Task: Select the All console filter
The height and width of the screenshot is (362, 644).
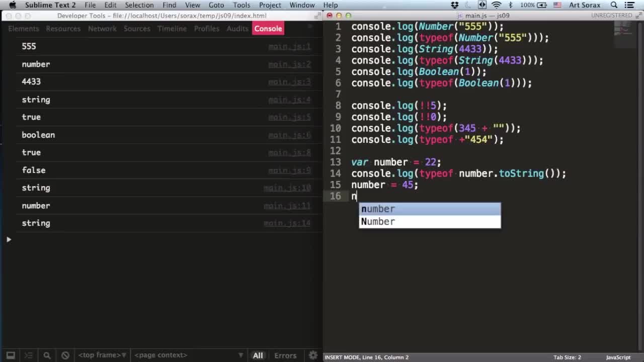Action: click(258, 355)
